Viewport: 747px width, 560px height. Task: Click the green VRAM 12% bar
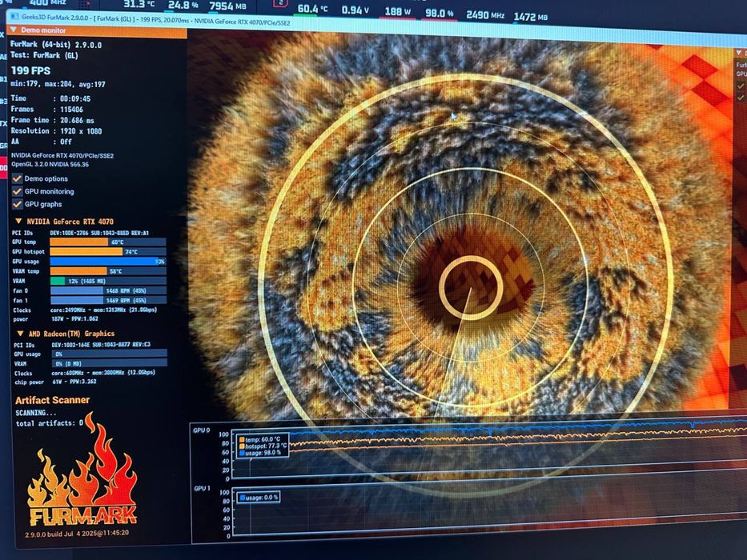(x=108, y=281)
